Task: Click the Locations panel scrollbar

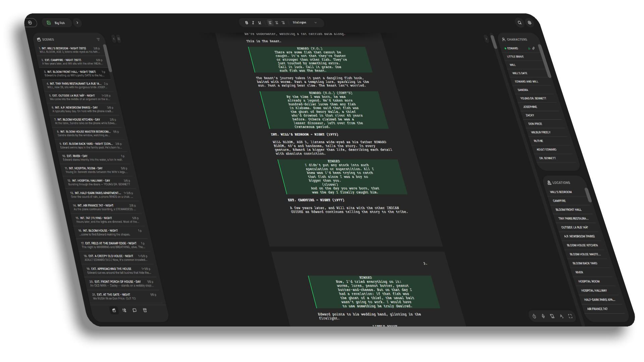Action: (588, 195)
